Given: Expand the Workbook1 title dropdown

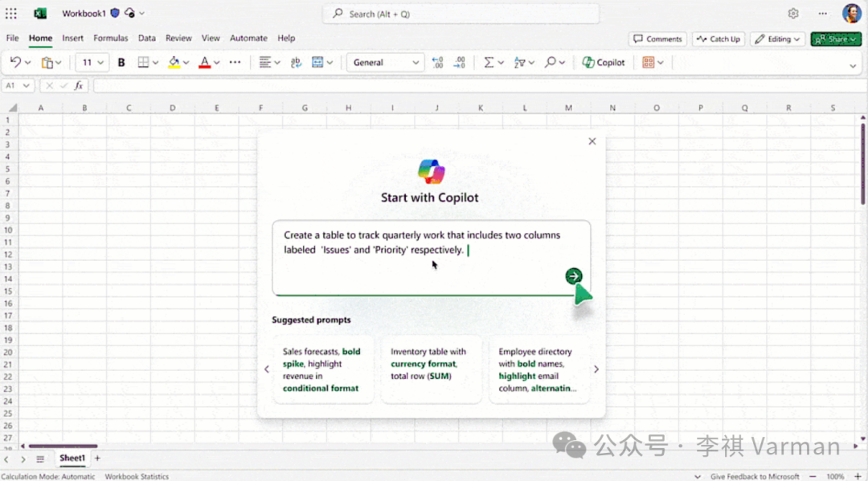Looking at the screenshot, I should [x=142, y=14].
